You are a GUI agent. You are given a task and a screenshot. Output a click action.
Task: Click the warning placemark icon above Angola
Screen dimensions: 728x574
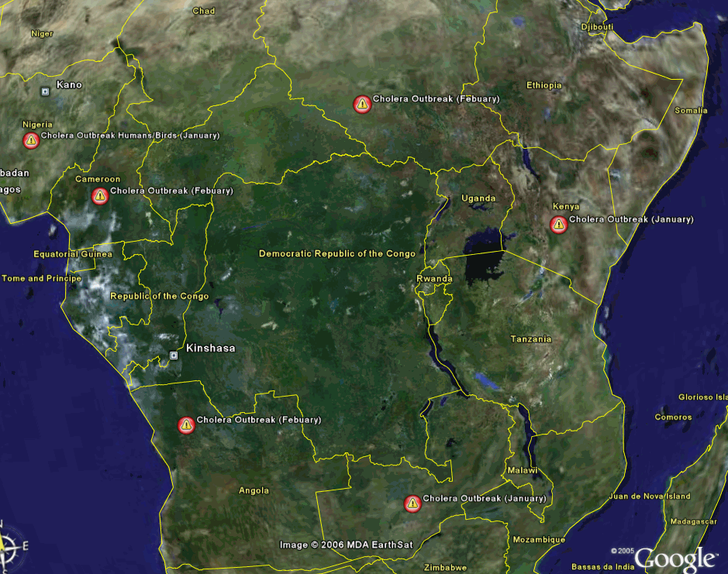tap(186, 424)
